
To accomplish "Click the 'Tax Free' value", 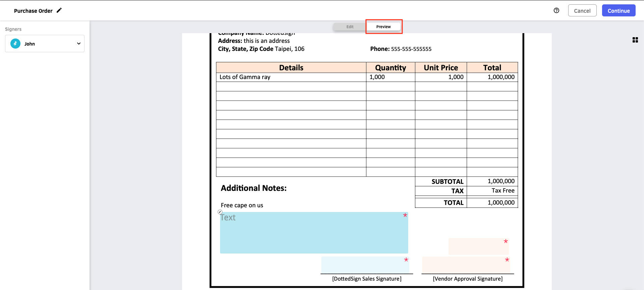I will [503, 191].
